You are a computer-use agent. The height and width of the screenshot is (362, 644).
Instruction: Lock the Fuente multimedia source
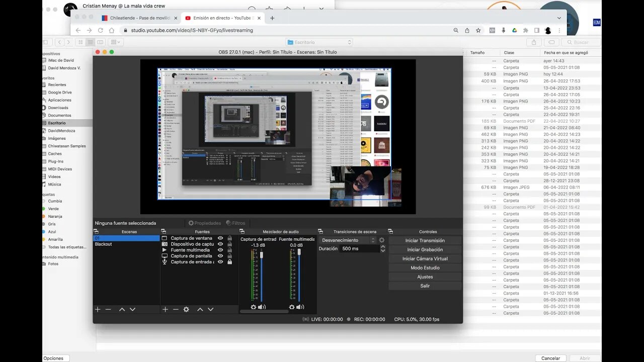click(230, 250)
